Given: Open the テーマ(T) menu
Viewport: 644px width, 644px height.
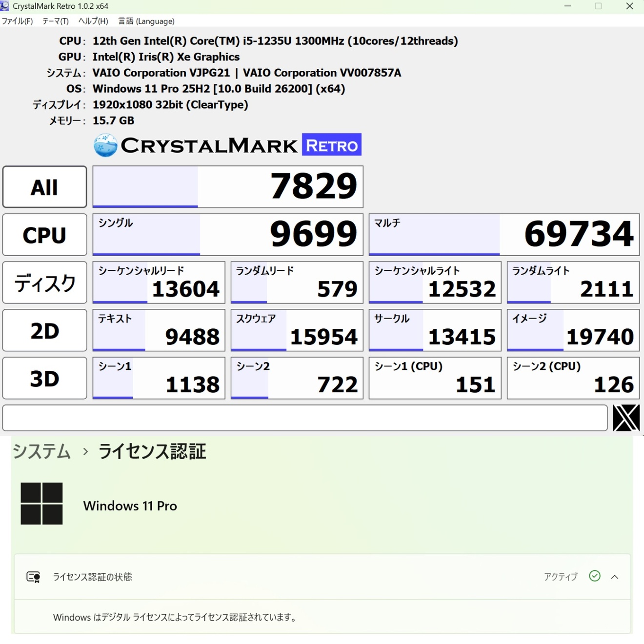Looking at the screenshot, I should [56, 21].
